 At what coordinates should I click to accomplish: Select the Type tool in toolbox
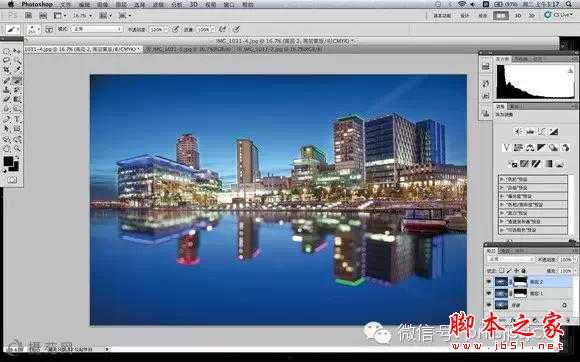point(17,119)
